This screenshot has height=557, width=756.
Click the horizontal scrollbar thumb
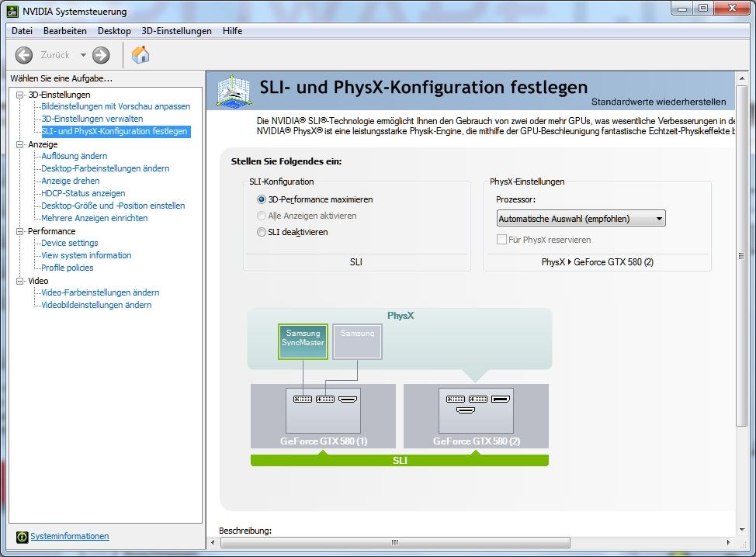(395, 542)
